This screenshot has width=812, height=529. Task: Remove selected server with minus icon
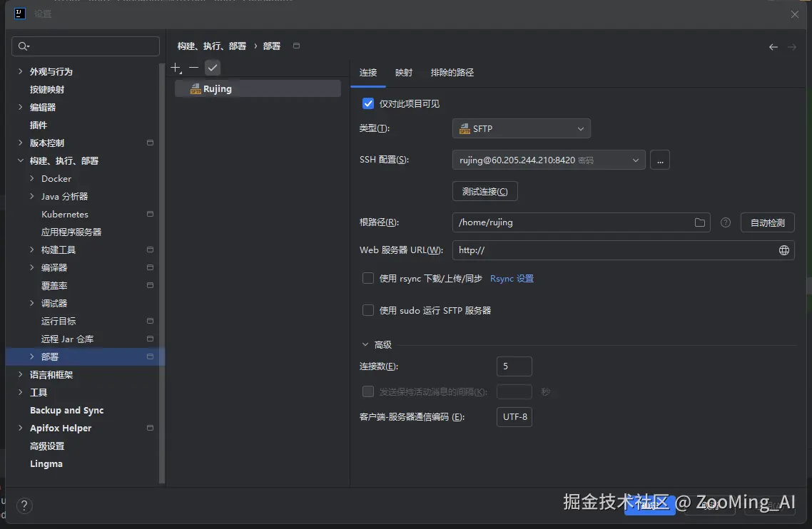tap(193, 68)
